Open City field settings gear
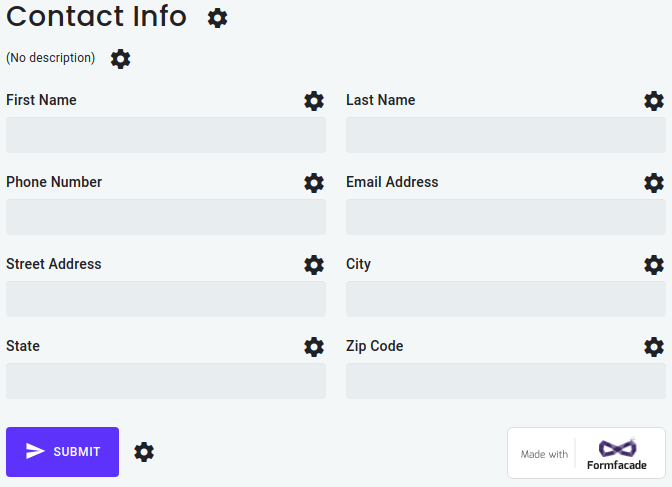672x487 pixels. [x=654, y=265]
